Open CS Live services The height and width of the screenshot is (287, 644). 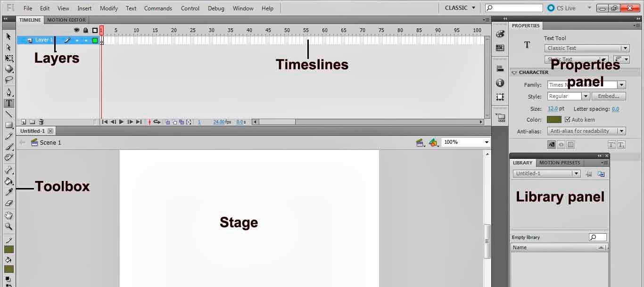(x=562, y=8)
